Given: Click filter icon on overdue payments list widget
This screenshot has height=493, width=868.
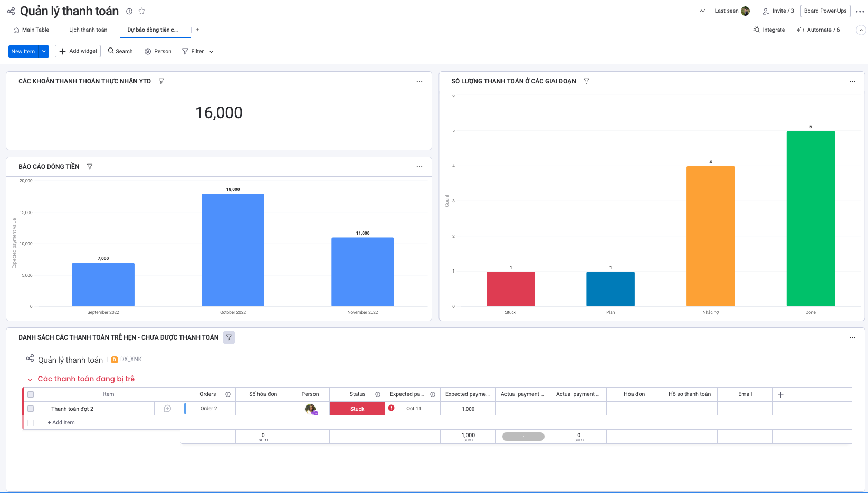Looking at the screenshot, I should pos(229,337).
